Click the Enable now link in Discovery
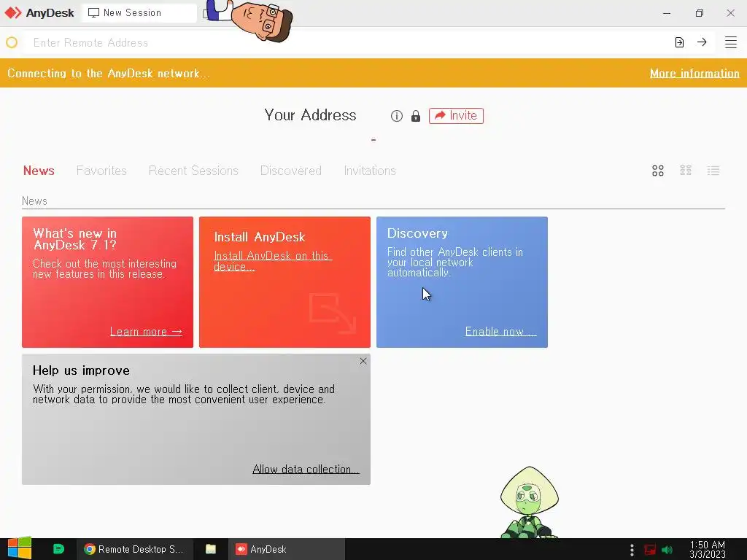This screenshot has width=747, height=560. pos(500,332)
